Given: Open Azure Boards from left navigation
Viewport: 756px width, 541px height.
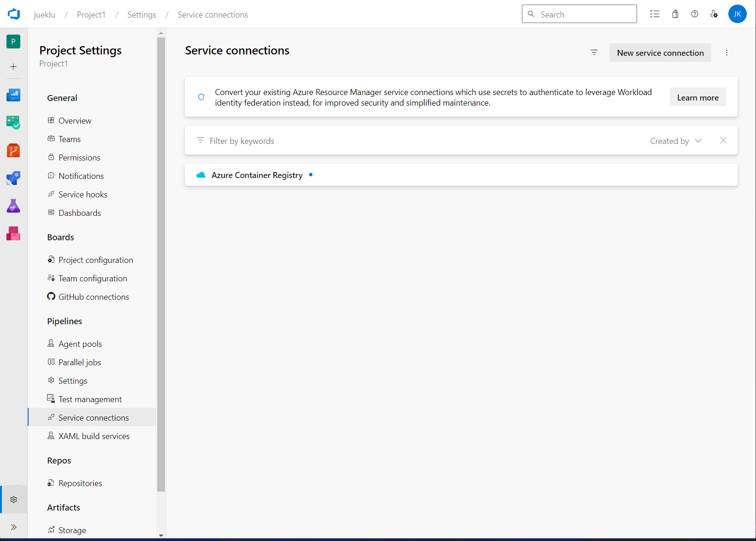Looking at the screenshot, I should [13, 123].
